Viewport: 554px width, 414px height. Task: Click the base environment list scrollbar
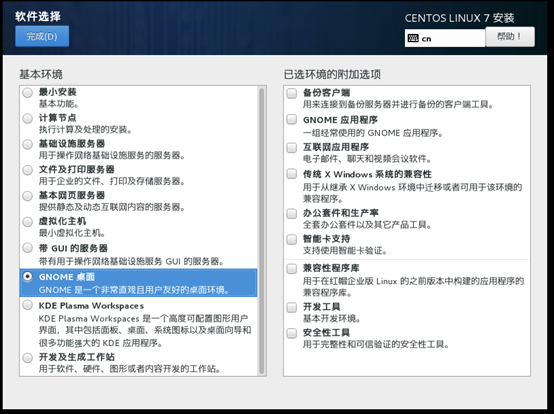tap(261, 231)
